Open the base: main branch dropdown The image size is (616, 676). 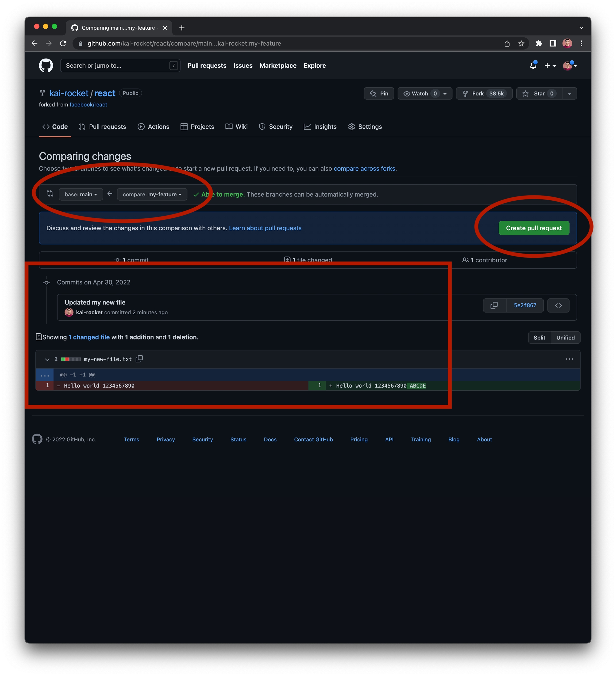coord(81,194)
